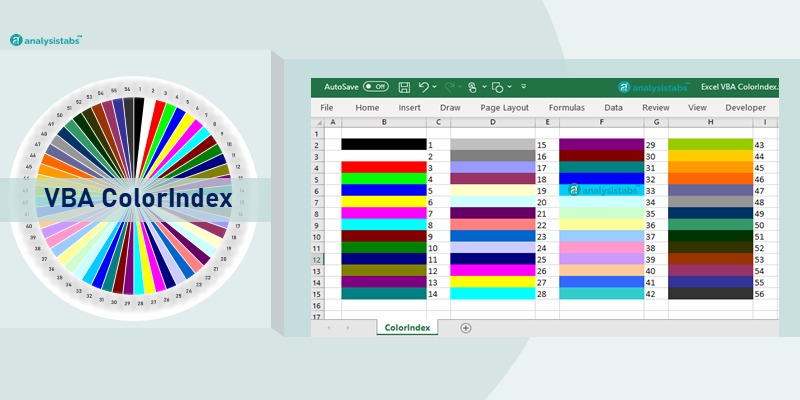Open the File tab

point(327,108)
